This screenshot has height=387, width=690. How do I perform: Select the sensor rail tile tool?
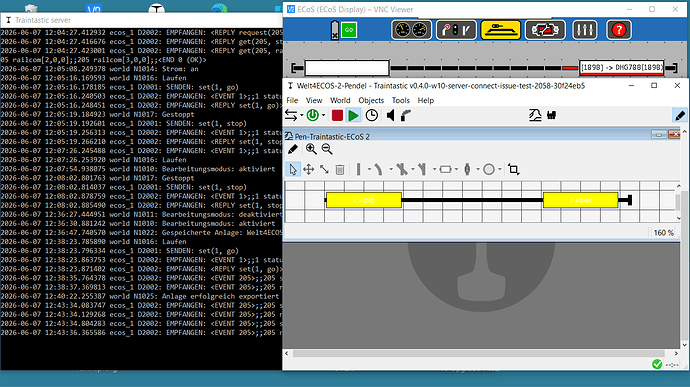[467, 169]
